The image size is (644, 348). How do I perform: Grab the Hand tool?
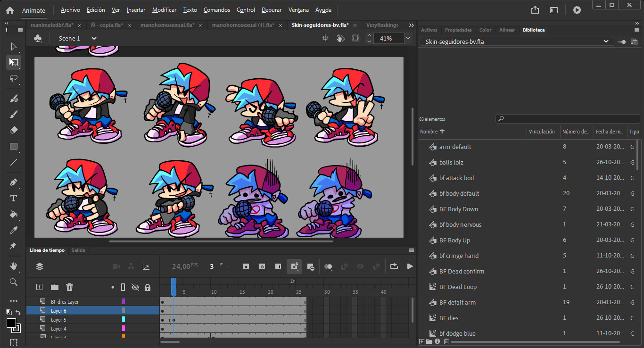coord(14,265)
